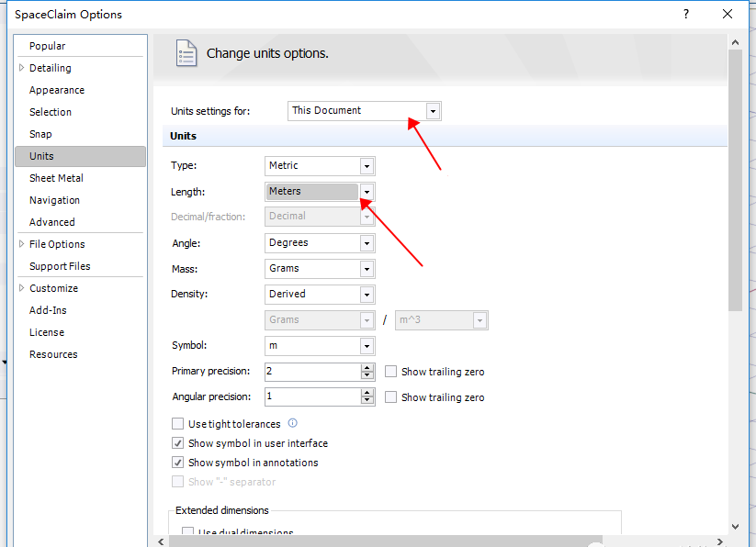Click the horizontal scroll left arrow
This screenshot has width=756, height=547.
pyautogui.click(x=161, y=541)
